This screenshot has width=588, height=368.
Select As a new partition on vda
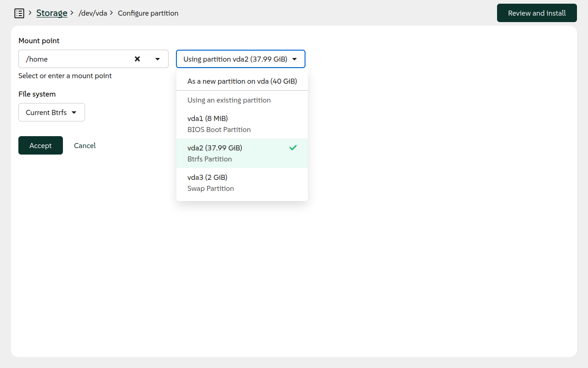(x=243, y=81)
